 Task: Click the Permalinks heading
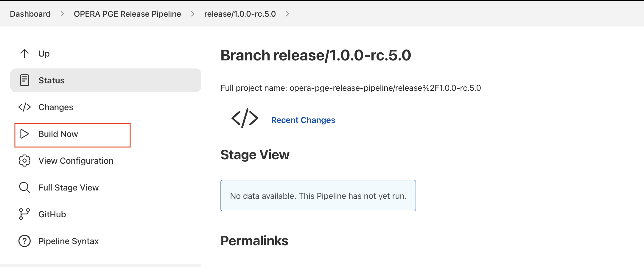pos(254,241)
